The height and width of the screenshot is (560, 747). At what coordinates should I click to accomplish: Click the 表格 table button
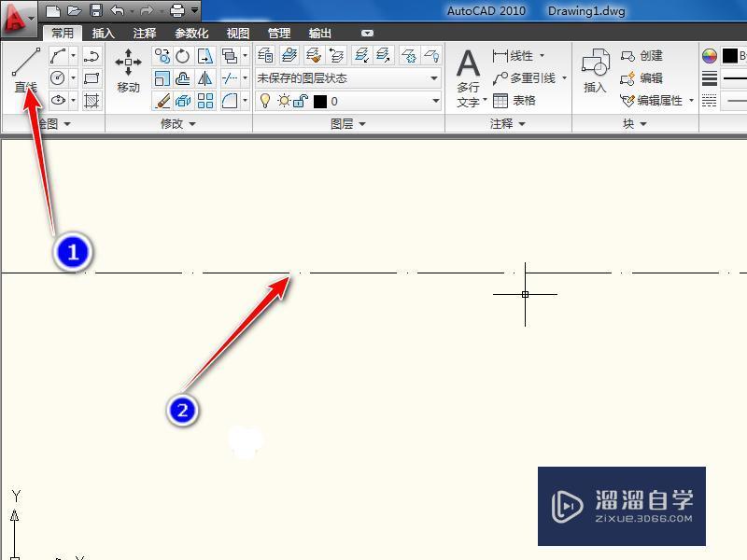[514, 101]
